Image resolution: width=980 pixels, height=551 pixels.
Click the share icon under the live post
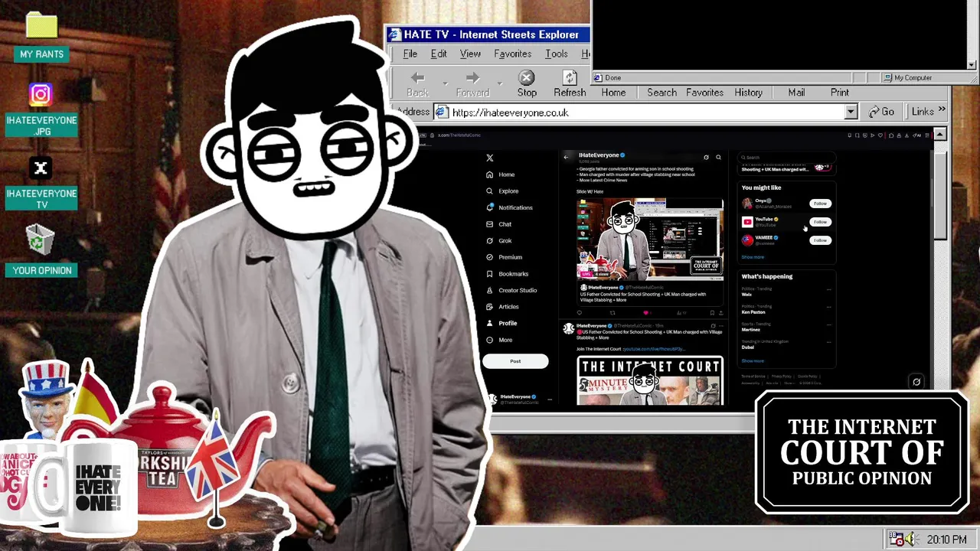tap(720, 312)
